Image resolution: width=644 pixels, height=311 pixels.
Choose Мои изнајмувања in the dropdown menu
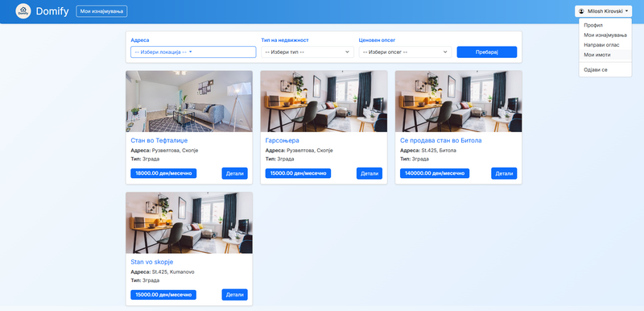click(x=605, y=35)
